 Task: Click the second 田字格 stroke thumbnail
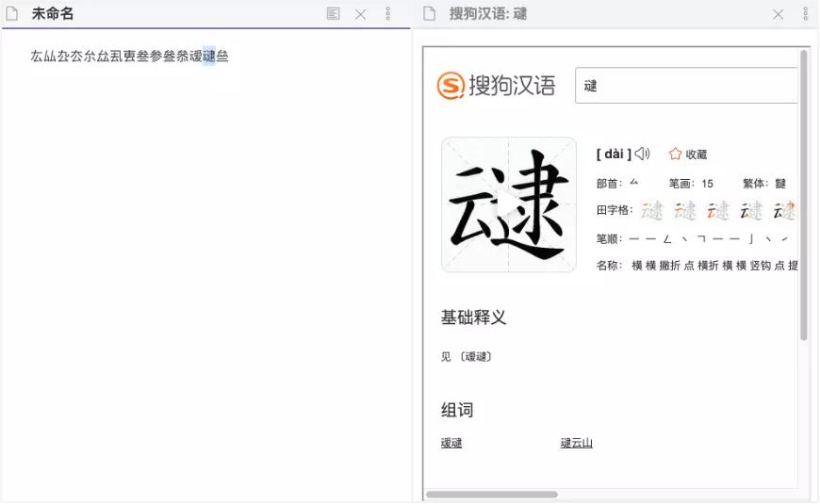click(x=684, y=211)
